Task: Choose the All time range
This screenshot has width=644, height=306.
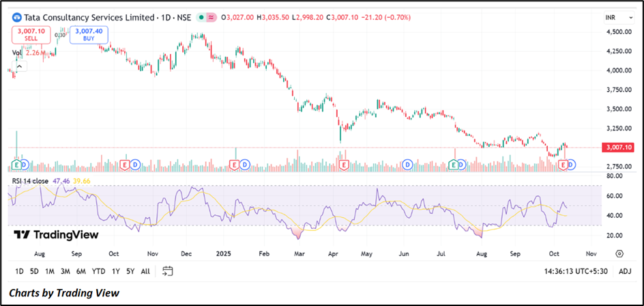Action: pyautogui.click(x=145, y=271)
